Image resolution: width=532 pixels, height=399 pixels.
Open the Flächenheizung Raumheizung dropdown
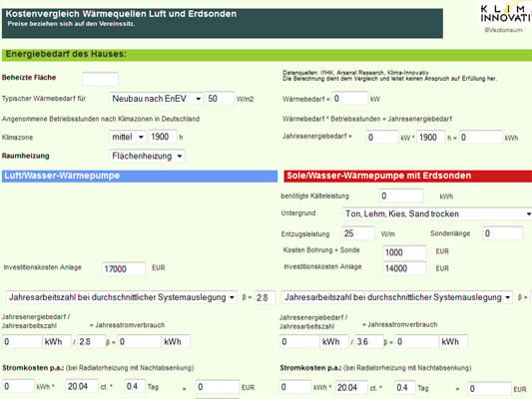(147, 156)
